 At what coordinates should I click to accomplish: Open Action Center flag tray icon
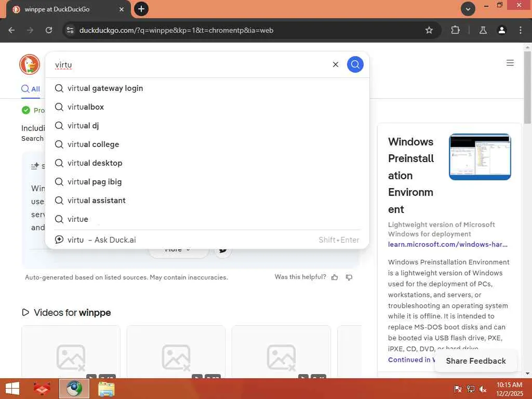458,389
